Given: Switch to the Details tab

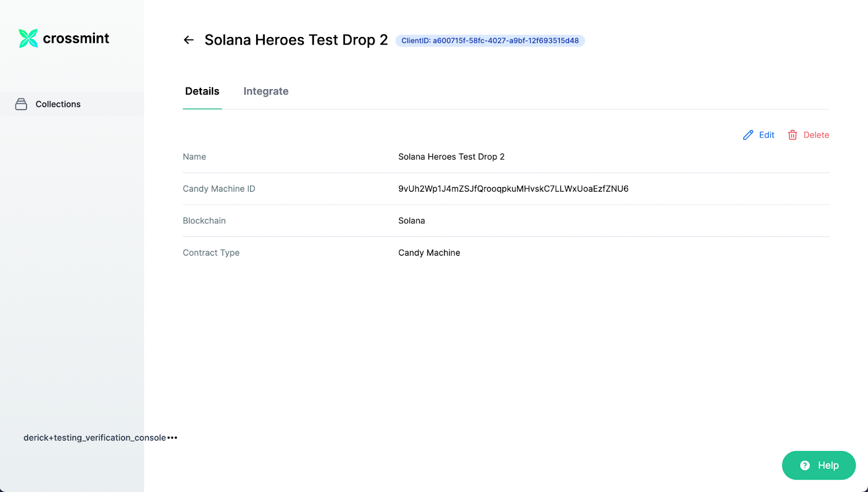Looking at the screenshot, I should [202, 91].
